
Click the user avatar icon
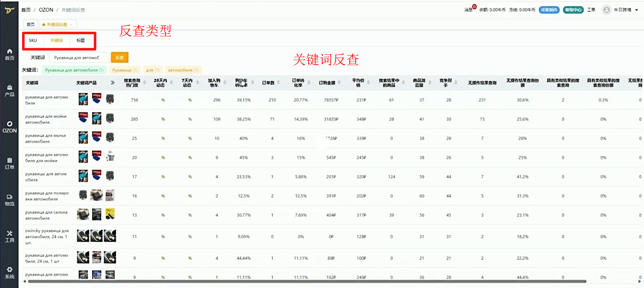point(606,10)
